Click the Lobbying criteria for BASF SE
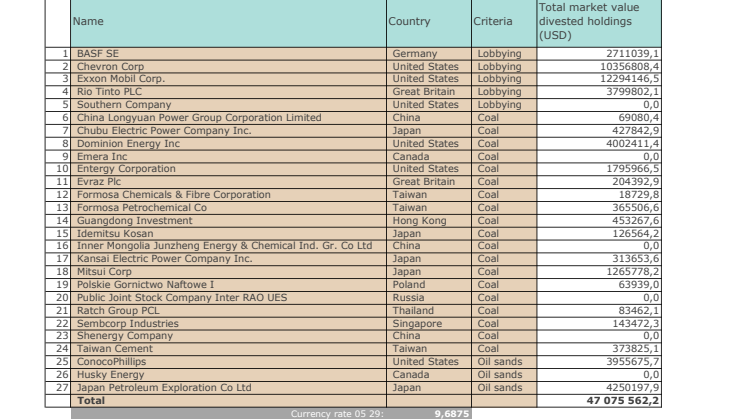The height and width of the screenshot is (419, 746). [504, 54]
